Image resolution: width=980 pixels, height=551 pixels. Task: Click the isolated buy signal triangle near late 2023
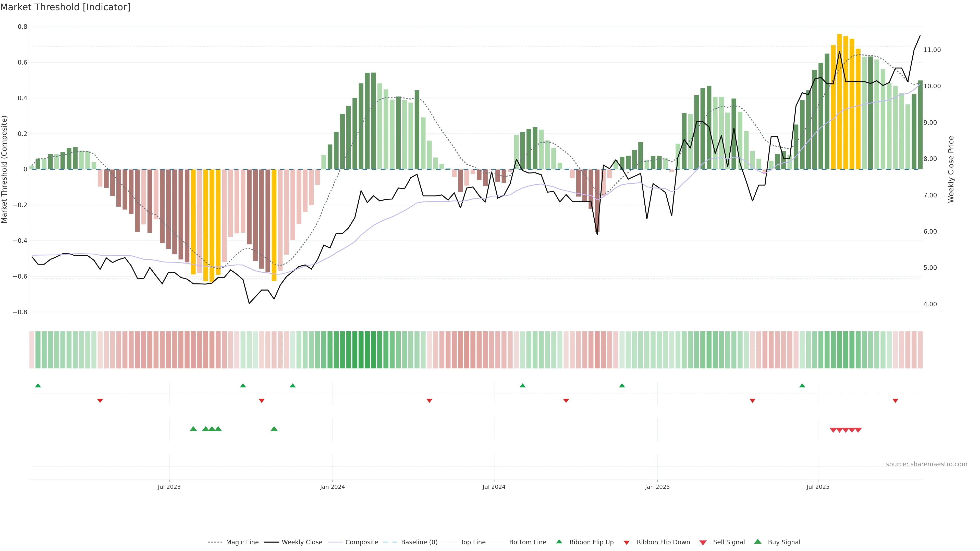coord(274,429)
